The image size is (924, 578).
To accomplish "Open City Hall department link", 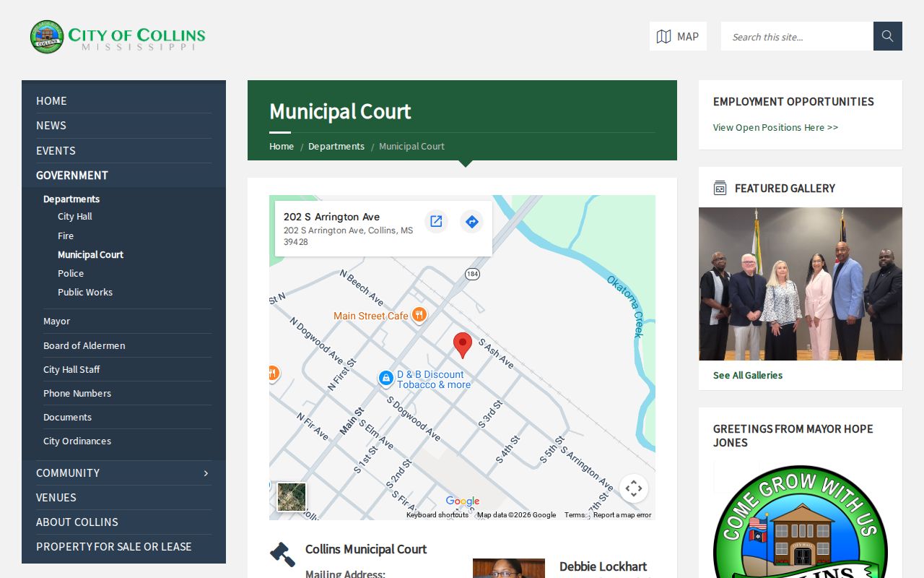I will click(x=75, y=216).
